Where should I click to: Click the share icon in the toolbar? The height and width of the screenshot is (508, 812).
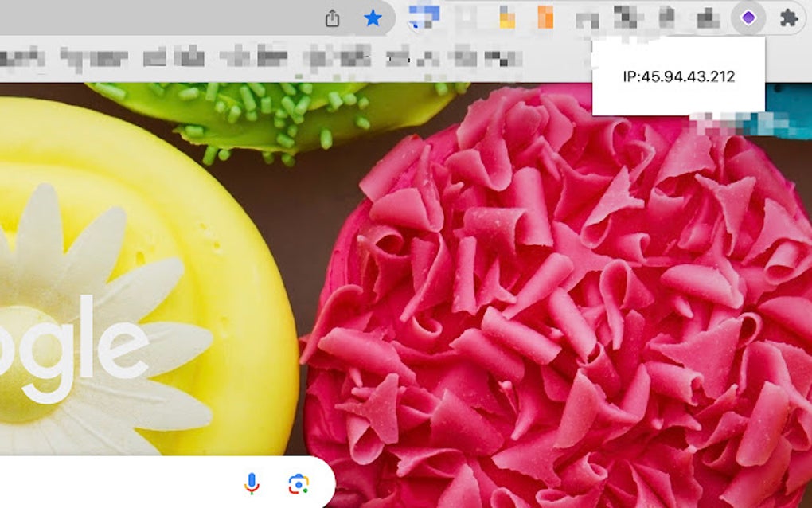pos(333,18)
